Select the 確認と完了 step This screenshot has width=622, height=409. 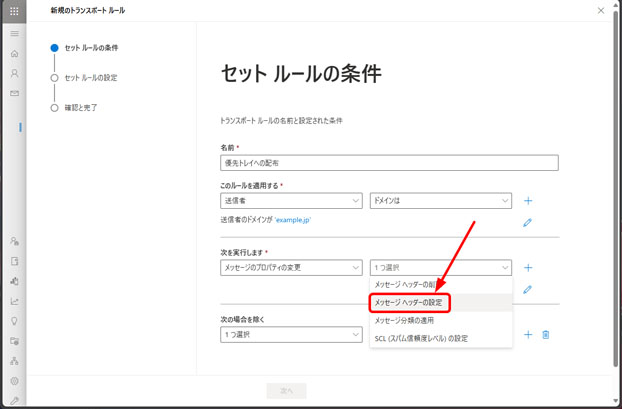(x=74, y=108)
